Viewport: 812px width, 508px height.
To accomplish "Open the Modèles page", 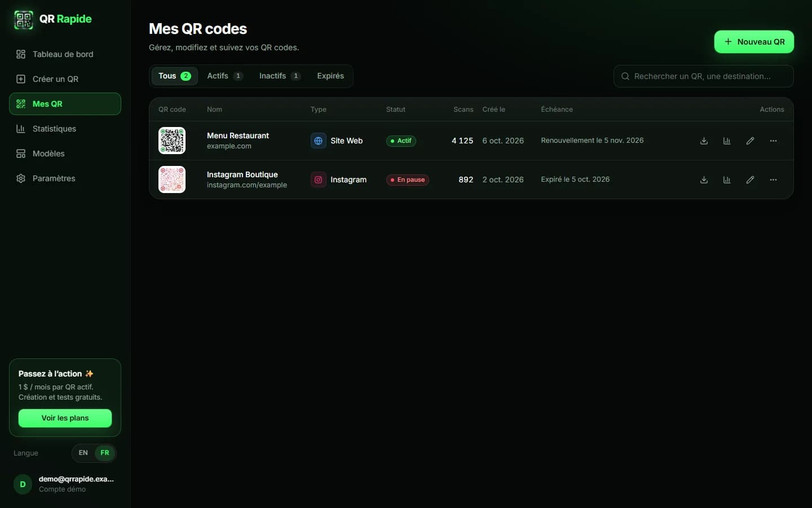I will [65, 154].
